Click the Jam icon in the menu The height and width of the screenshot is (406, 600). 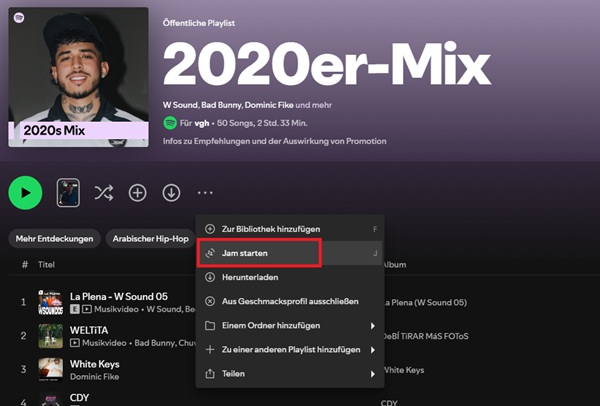[210, 253]
